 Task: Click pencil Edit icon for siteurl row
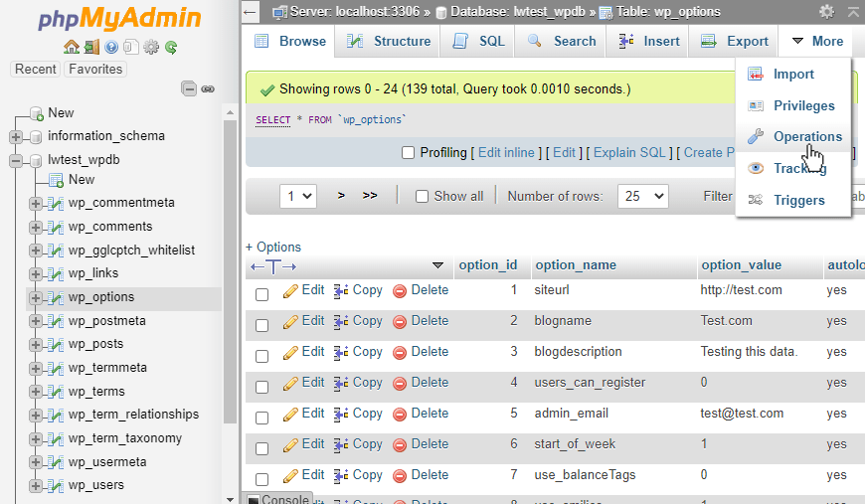click(x=290, y=290)
